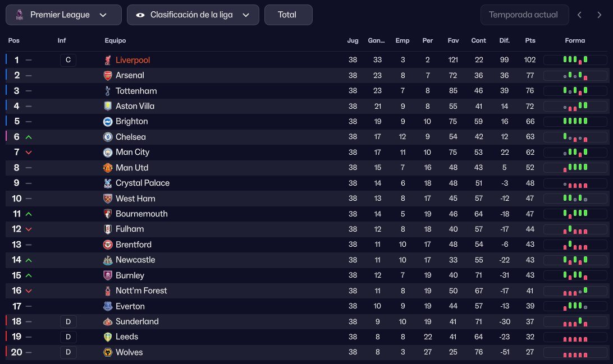This screenshot has width=613, height=364.
Task: Click Sunderland's relegation D badge
Action: [68, 321]
